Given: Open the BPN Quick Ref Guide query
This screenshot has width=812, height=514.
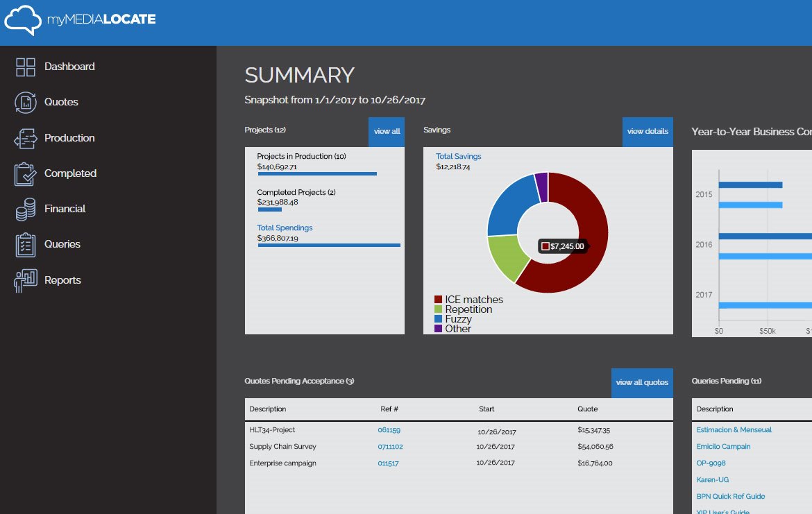Looking at the screenshot, I should pyautogui.click(x=731, y=496).
